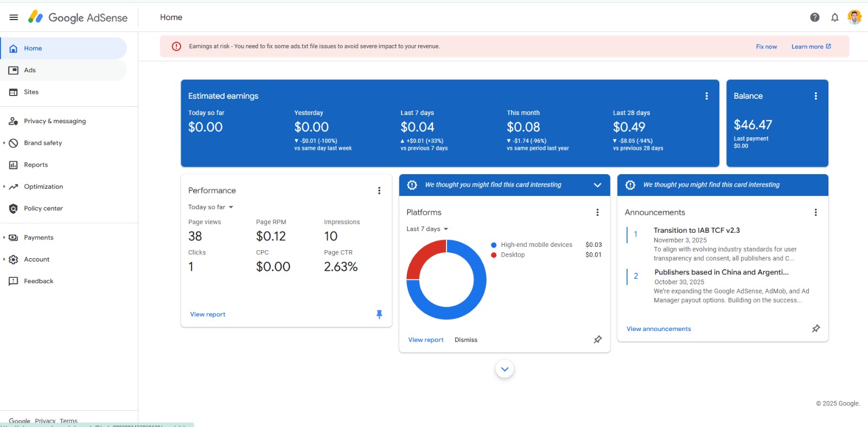Open Performance card options menu

[x=379, y=190]
